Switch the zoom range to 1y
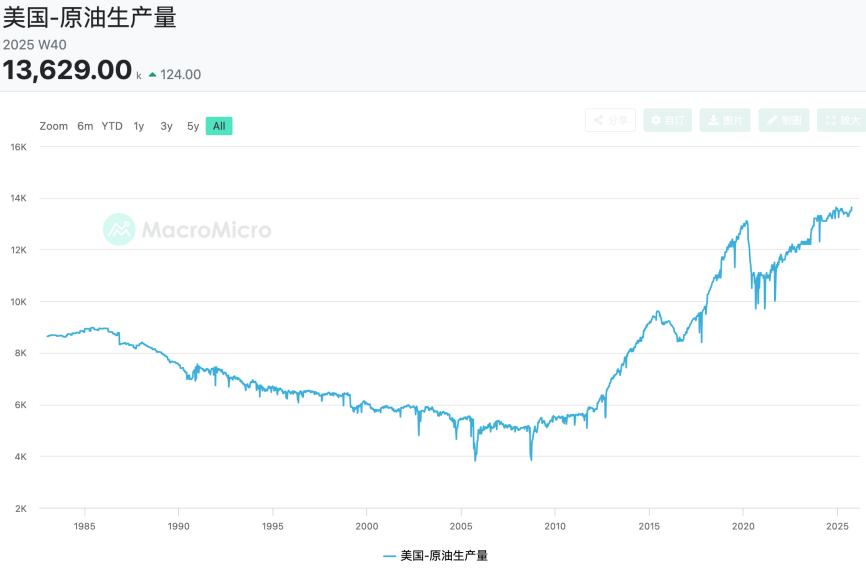This screenshot has width=866, height=568. click(x=139, y=126)
